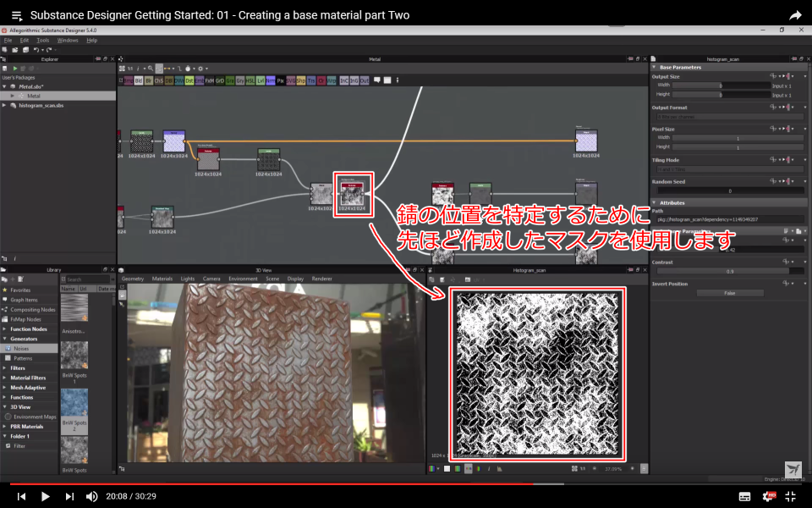Focus the Library search field
This screenshot has height=508, width=812.
[87, 279]
